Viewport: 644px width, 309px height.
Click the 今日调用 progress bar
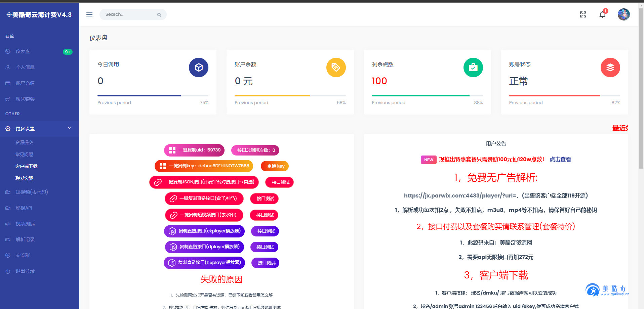click(153, 96)
